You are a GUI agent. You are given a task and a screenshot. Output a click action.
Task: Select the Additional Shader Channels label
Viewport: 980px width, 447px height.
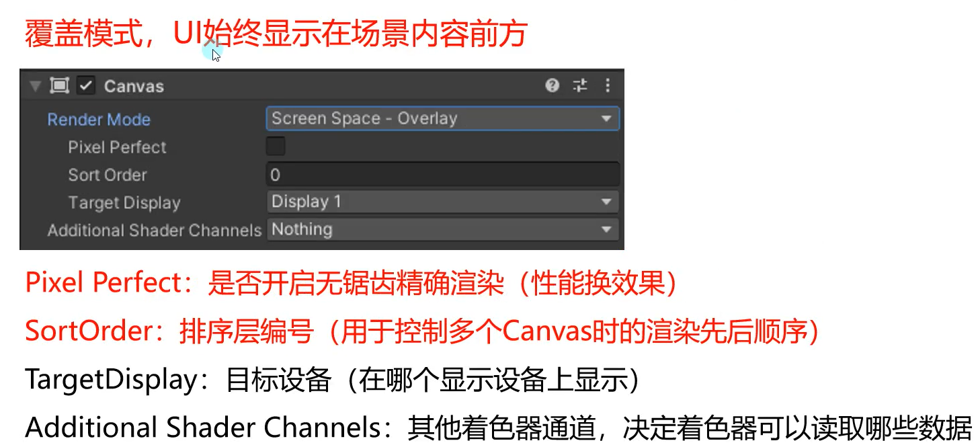(154, 230)
